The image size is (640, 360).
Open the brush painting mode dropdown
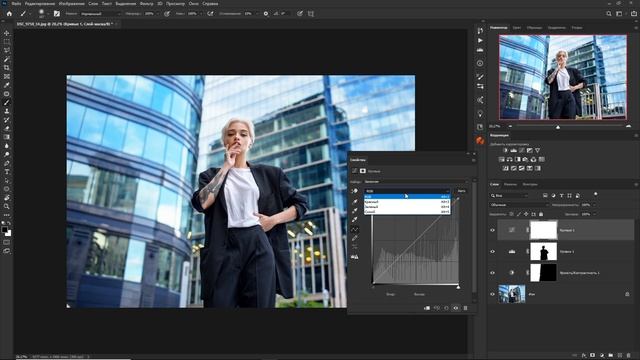click(100, 13)
